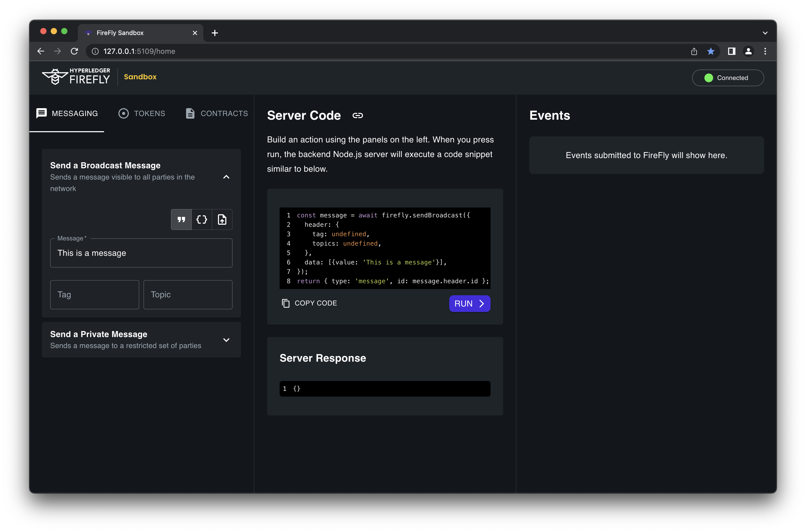Click the RUN button to execute code
The image size is (806, 532).
[x=470, y=303]
